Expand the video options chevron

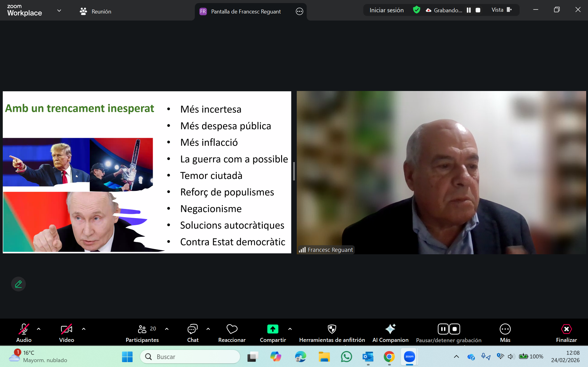(84, 329)
